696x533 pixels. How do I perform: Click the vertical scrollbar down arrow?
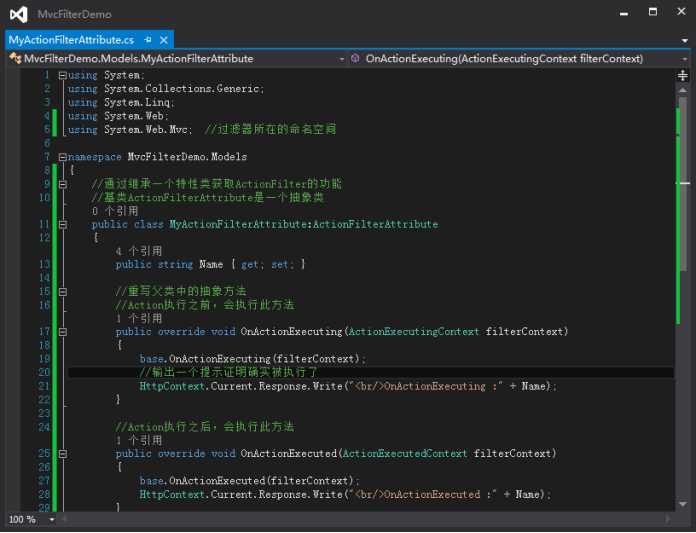pos(683,504)
